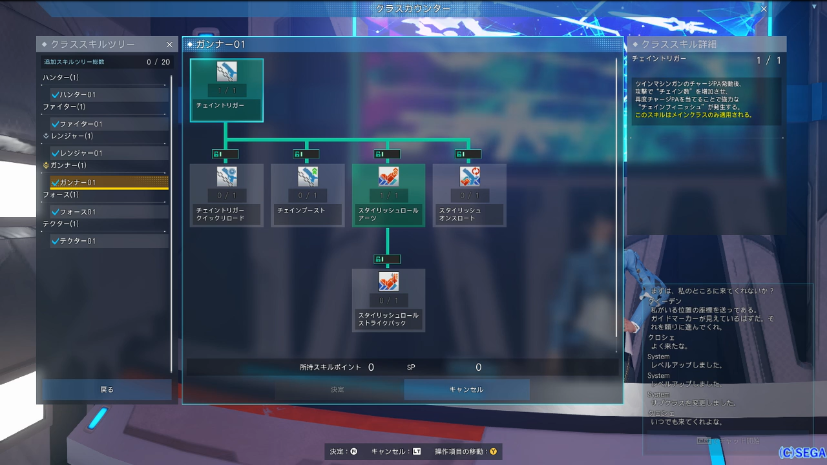Select スタイリッシュロール アーツ skill icon

pos(389,177)
